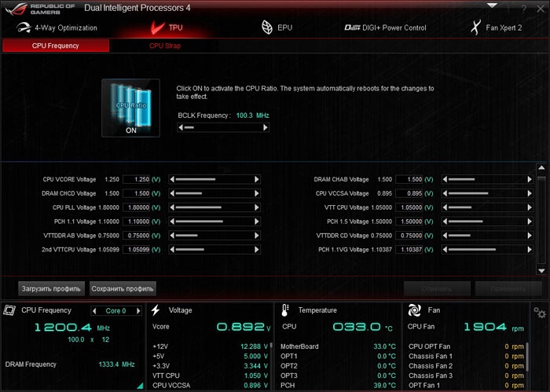This screenshot has width=550, height=392.
Task: Click the DRAM CHAB Voltage slider
Action: [484, 179]
